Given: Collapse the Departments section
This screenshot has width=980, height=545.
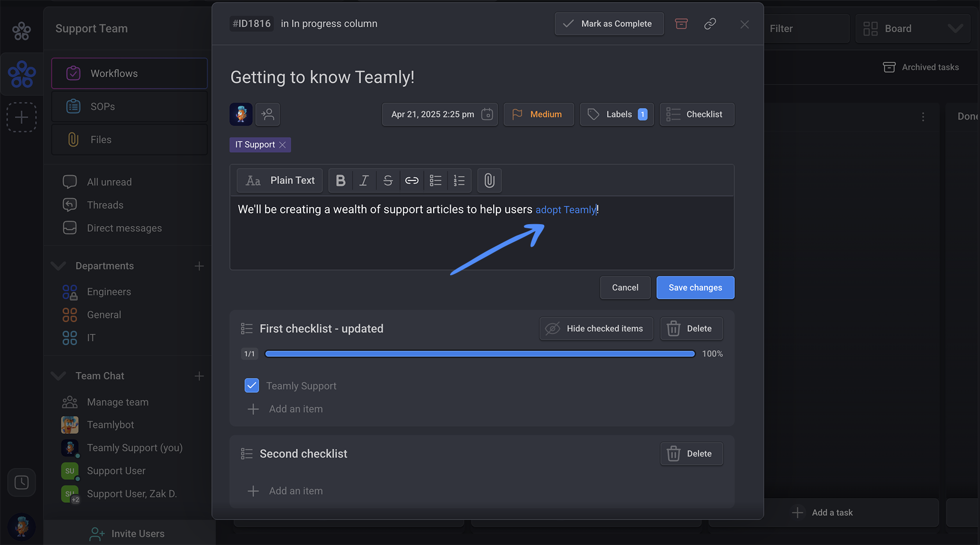Looking at the screenshot, I should tap(59, 266).
